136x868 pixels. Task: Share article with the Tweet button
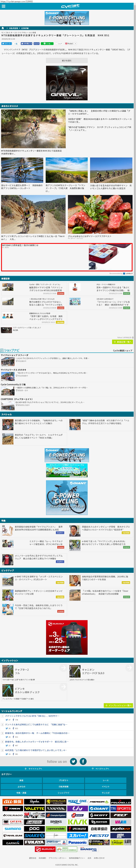pyautogui.click(x=6, y=43)
